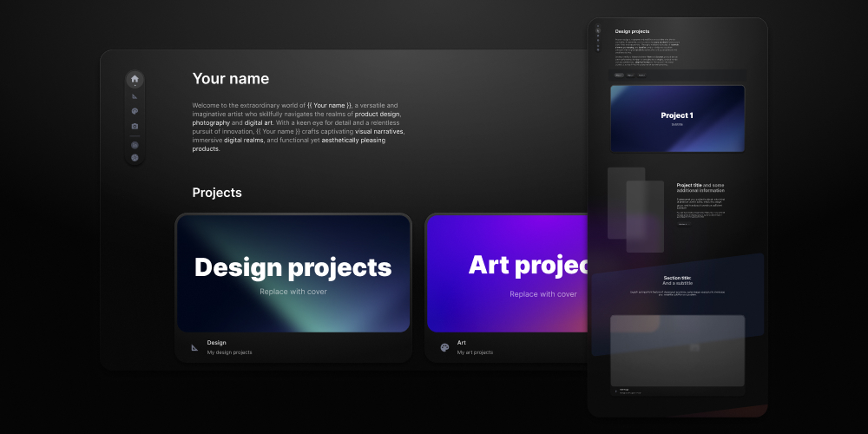Click 'Design projects' heading in the right panel
Image resolution: width=868 pixels, height=434 pixels.
pyautogui.click(x=632, y=31)
